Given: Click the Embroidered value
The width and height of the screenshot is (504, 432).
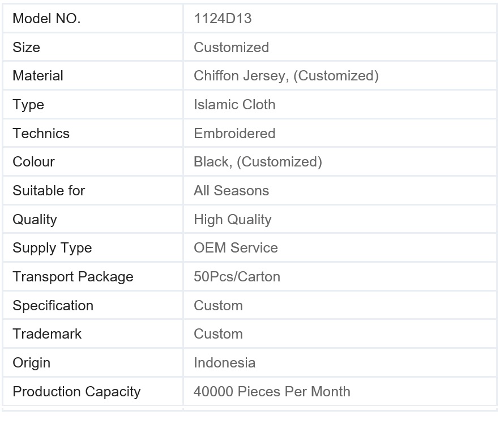Looking at the screenshot, I should [234, 134].
